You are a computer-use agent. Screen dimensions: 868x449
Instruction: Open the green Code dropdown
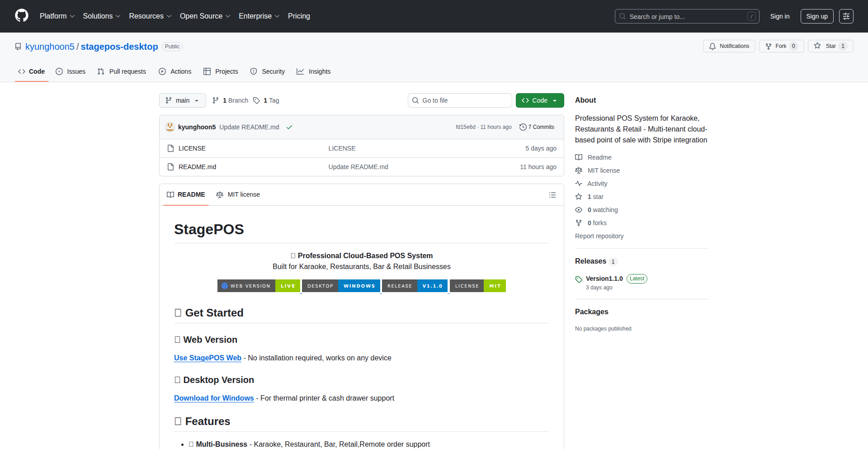pos(539,100)
